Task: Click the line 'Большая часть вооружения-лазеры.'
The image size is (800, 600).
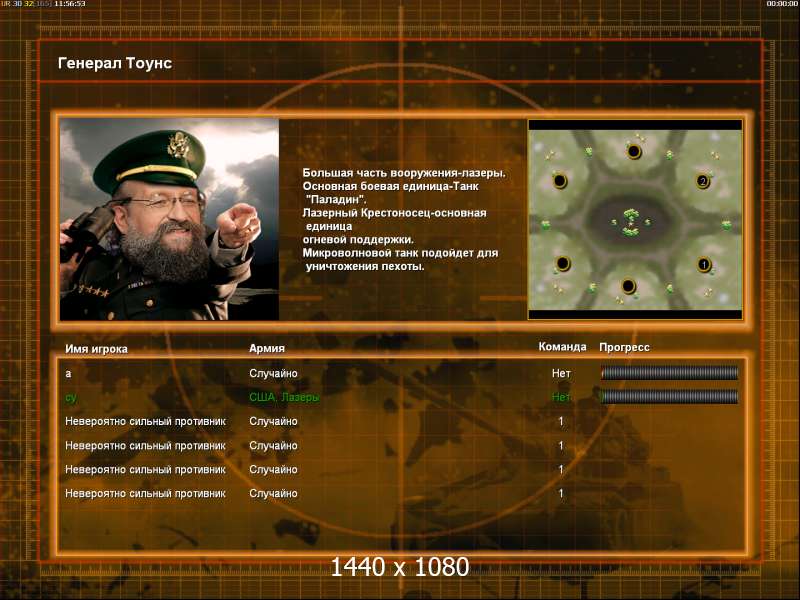Action: coord(404,173)
